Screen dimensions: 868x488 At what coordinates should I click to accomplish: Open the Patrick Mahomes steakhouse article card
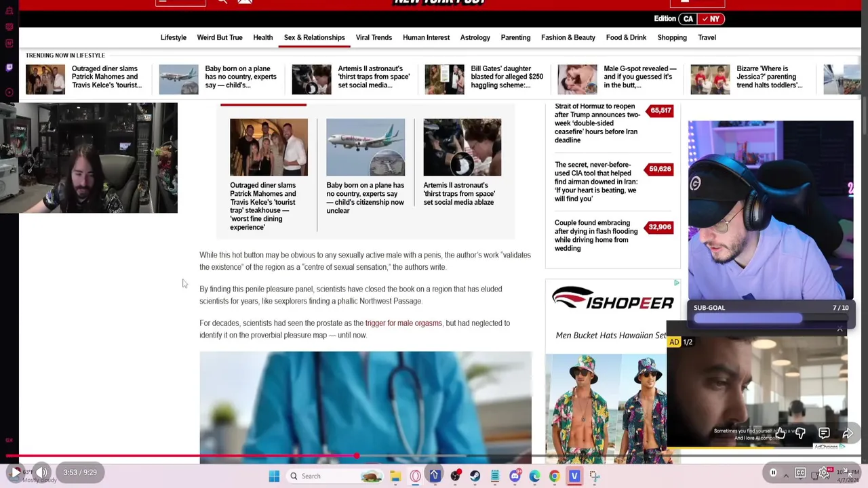coord(269,175)
